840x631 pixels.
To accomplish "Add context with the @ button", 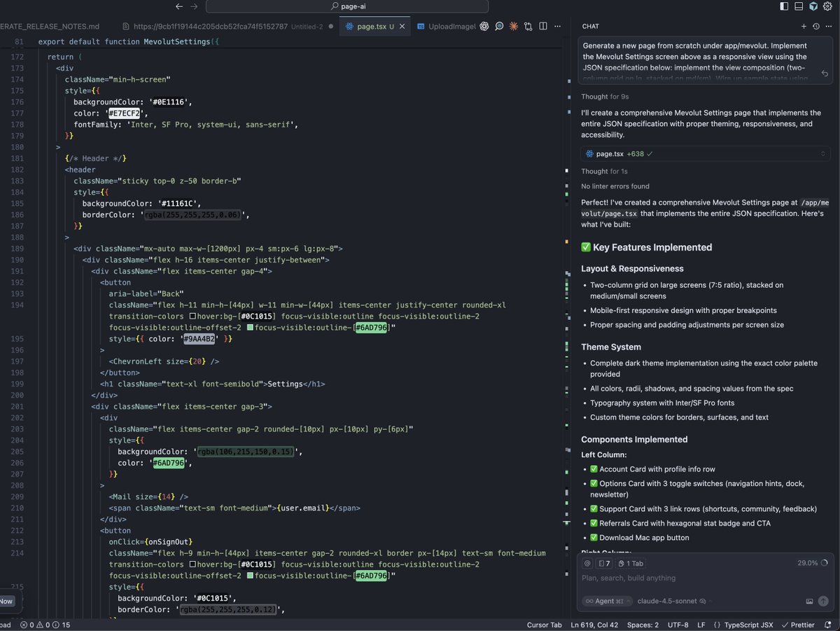I will click(587, 563).
